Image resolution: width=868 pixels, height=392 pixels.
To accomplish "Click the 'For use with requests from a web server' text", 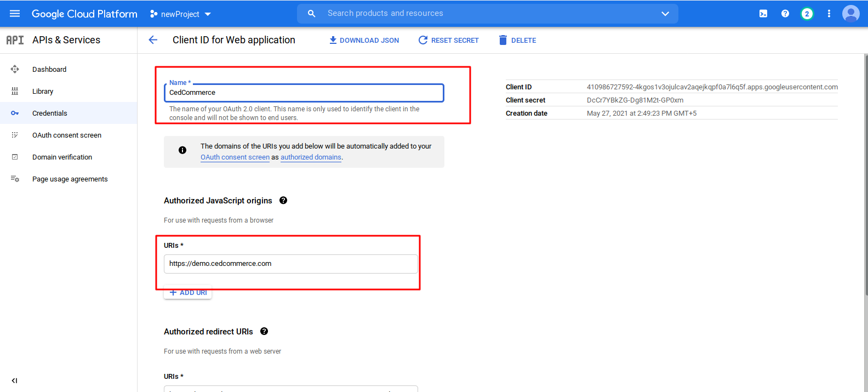I will coord(222,351).
